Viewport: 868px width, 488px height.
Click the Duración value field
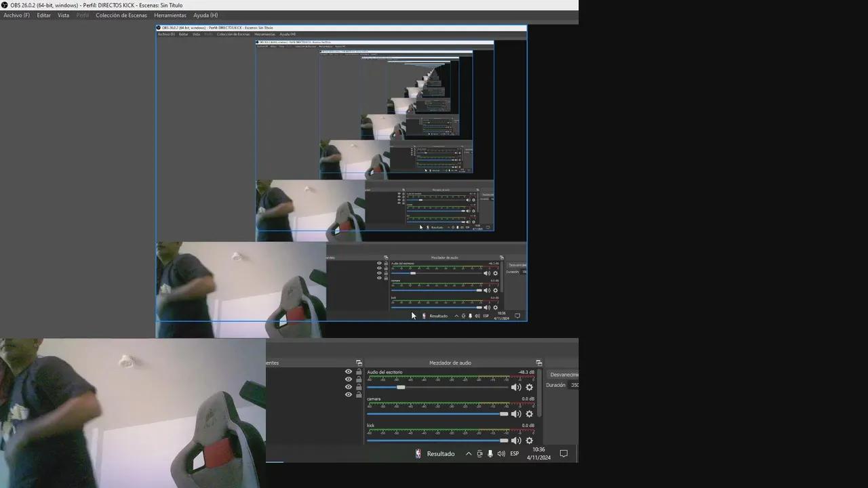coord(574,385)
